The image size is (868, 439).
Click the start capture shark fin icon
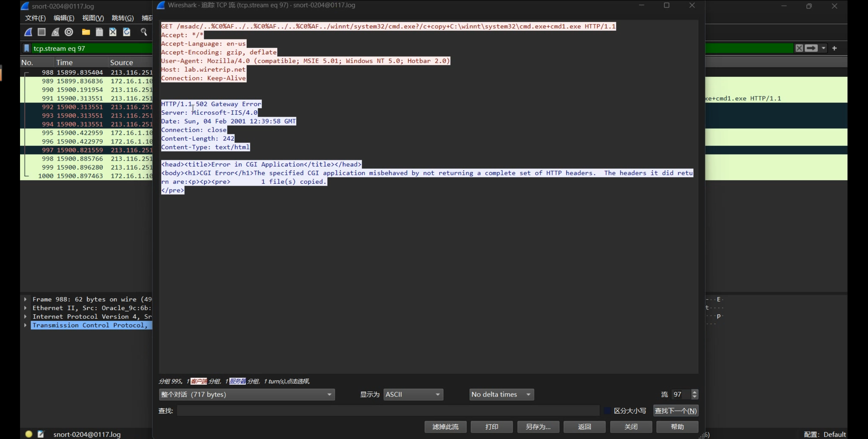29,32
